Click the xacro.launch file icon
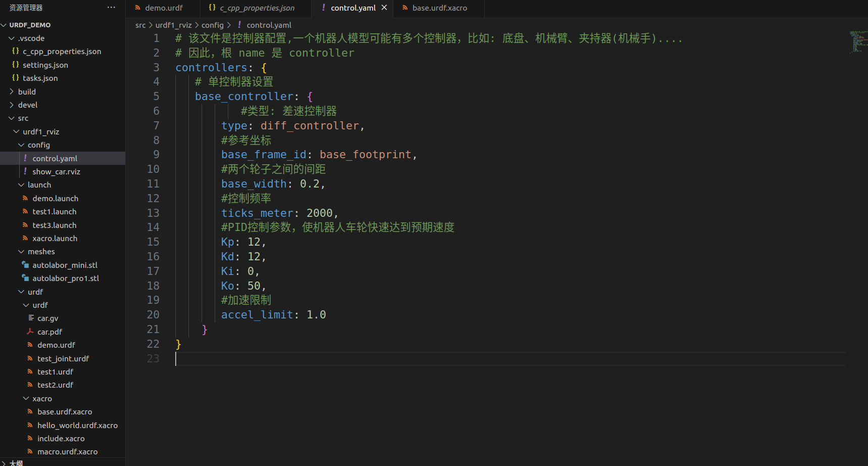Image resolution: width=868 pixels, height=466 pixels. tap(25, 238)
